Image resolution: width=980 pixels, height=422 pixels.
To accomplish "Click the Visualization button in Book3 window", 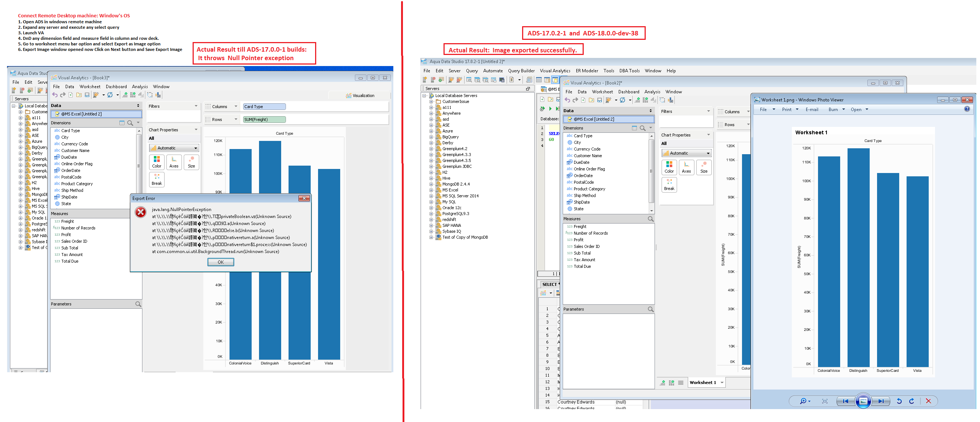I will tap(359, 96).
